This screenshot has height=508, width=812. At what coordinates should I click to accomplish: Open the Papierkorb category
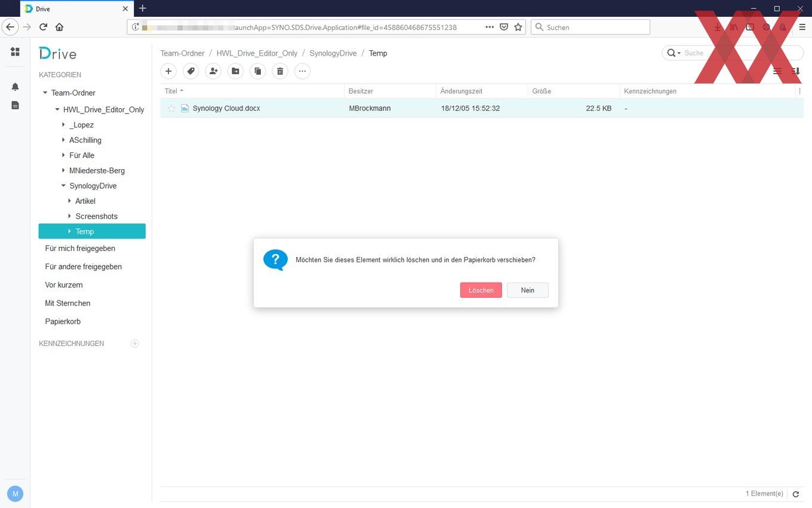(63, 322)
